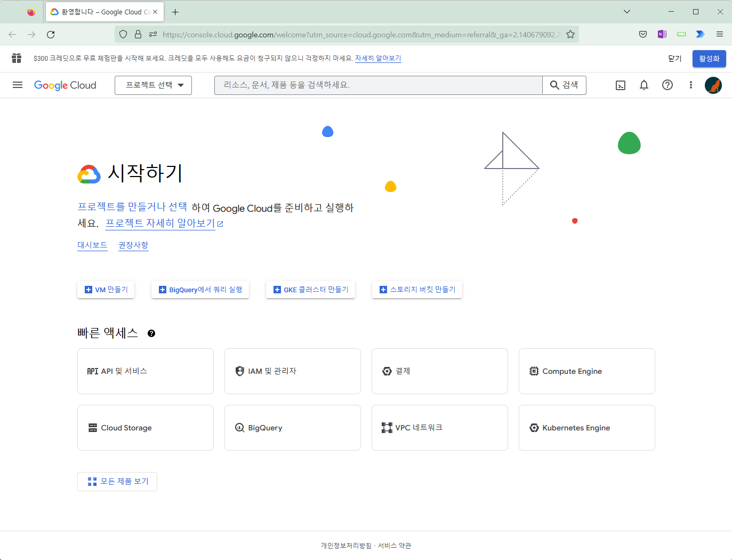Click 스토리지 버킷 만들기 button
732x560 pixels.
point(417,290)
